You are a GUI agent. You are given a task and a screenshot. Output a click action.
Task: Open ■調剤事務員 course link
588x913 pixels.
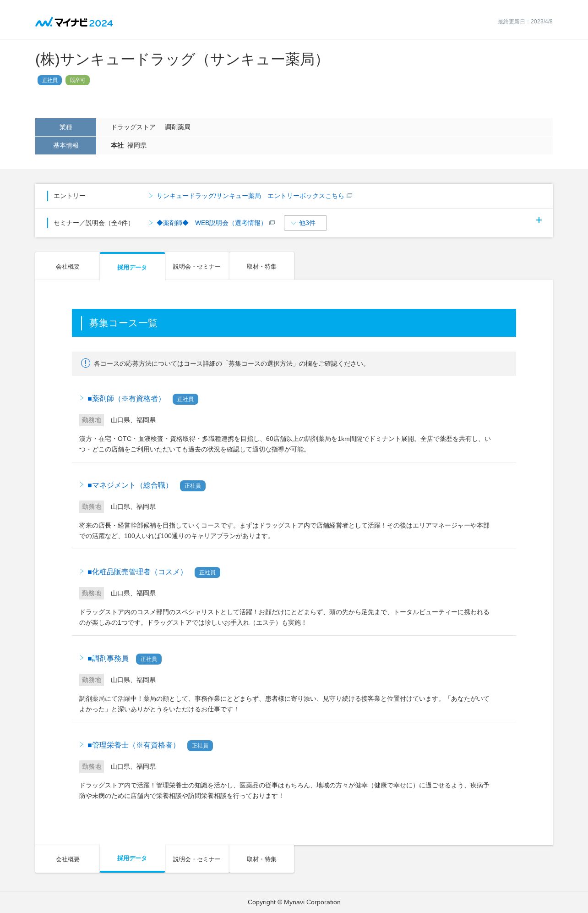coord(108,659)
